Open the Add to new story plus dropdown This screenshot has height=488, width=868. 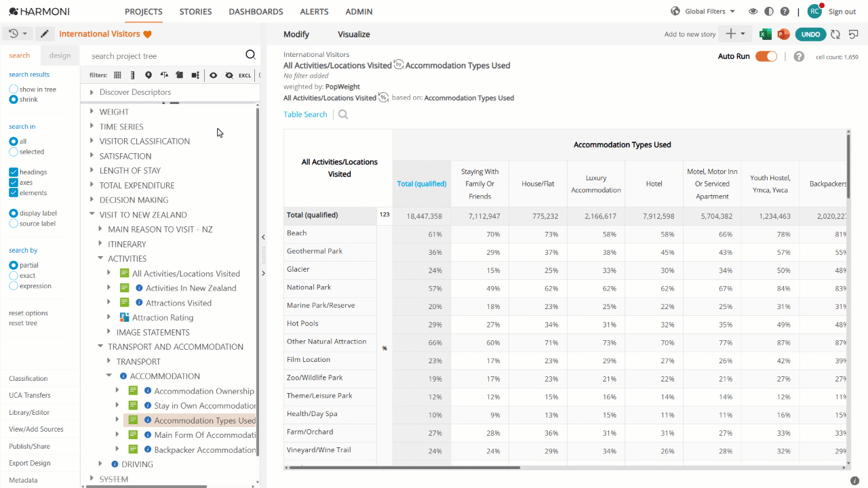[735, 34]
